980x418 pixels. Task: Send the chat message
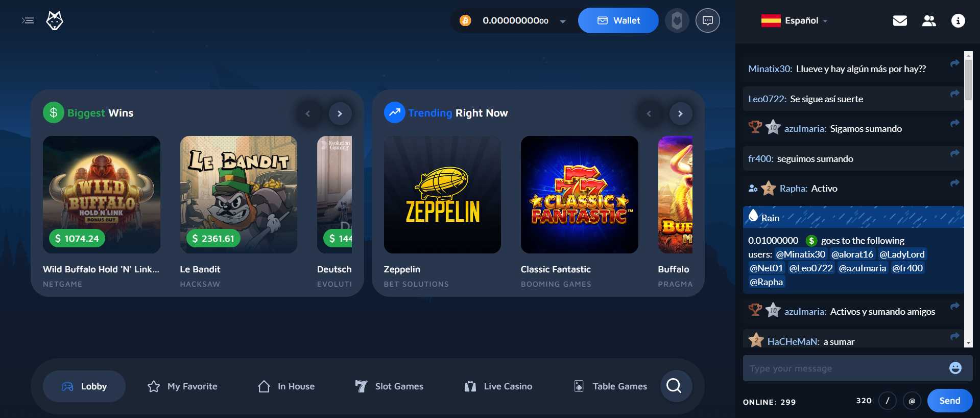(x=950, y=401)
